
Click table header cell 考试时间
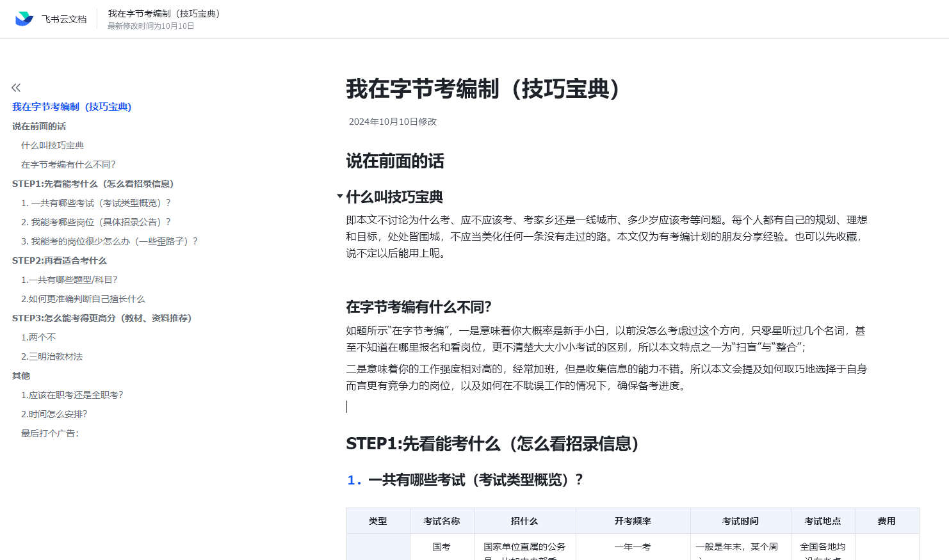pos(740,521)
